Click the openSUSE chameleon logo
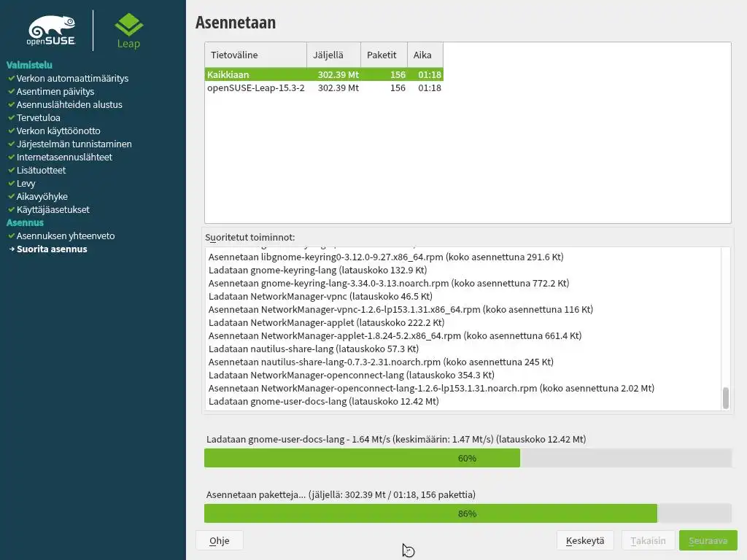Viewport: 747px width, 560px height. [51, 31]
